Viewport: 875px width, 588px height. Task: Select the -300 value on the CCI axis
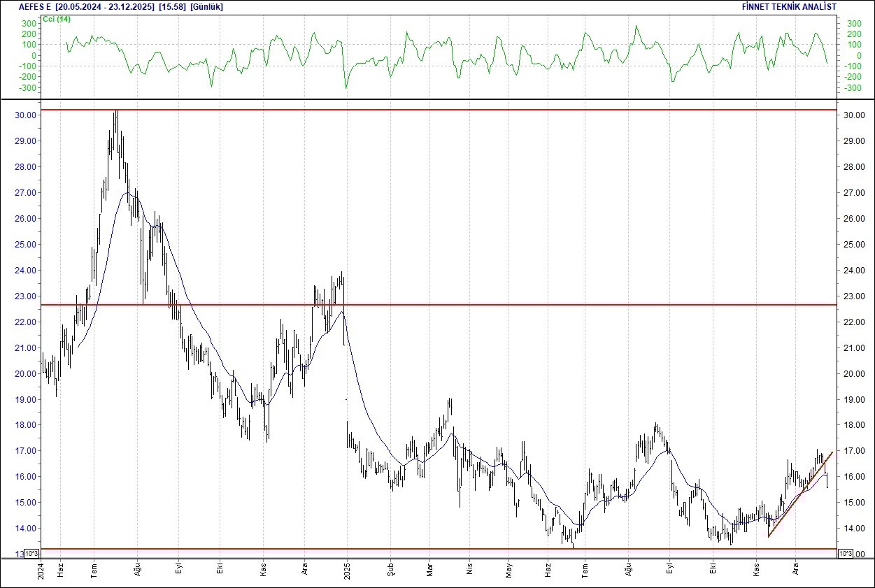coord(853,89)
